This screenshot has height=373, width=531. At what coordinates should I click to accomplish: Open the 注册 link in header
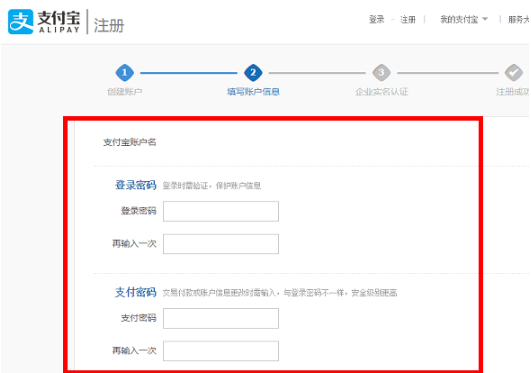tap(408, 20)
